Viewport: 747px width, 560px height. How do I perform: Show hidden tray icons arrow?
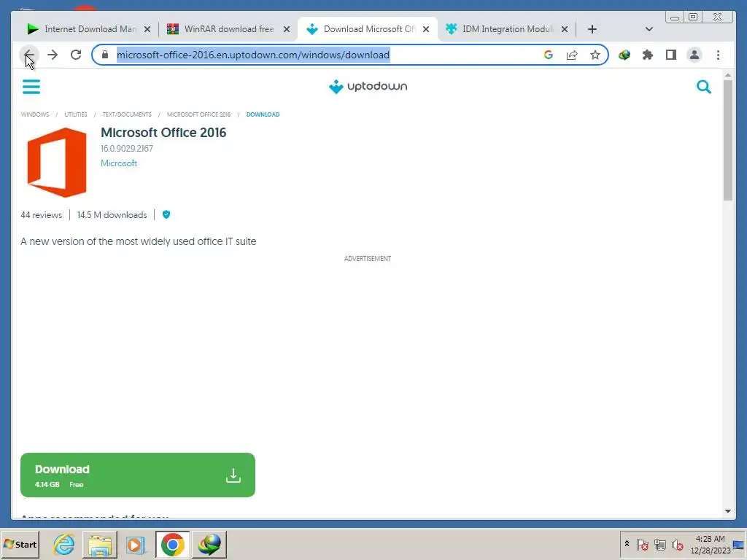627,544
